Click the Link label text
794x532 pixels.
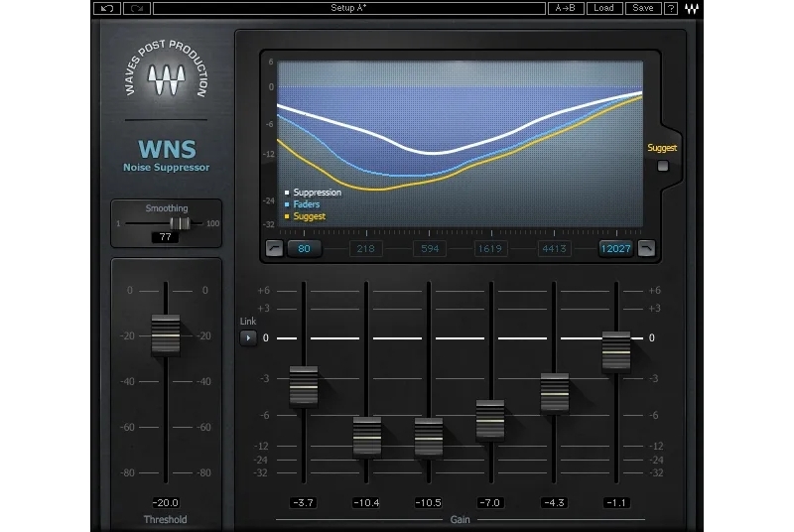[x=248, y=321]
